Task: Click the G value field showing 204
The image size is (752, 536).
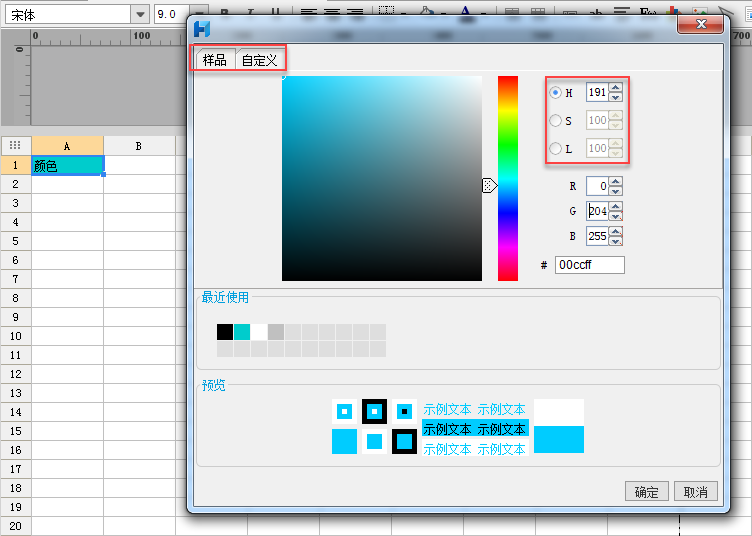Action: pos(597,211)
